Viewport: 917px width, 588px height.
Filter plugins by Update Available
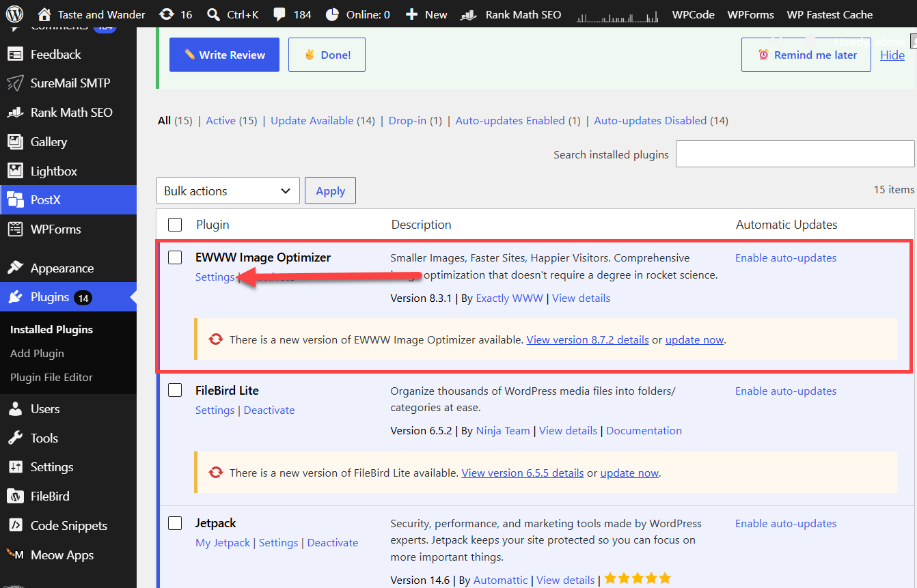point(312,121)
